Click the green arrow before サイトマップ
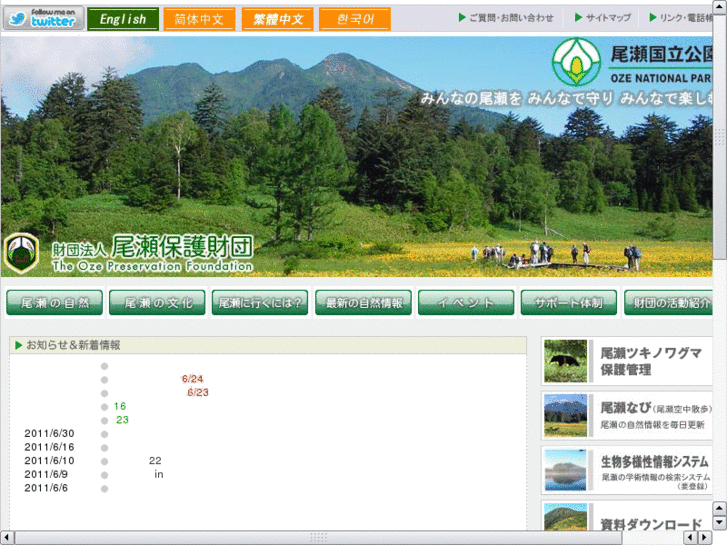This screenshot has width=727, height=545. (578, 18)
